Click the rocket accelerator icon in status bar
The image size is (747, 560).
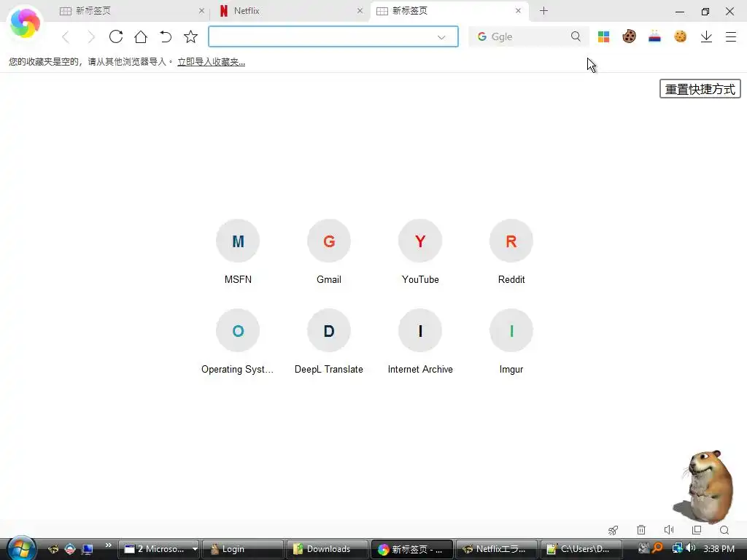tap(613, 530)
